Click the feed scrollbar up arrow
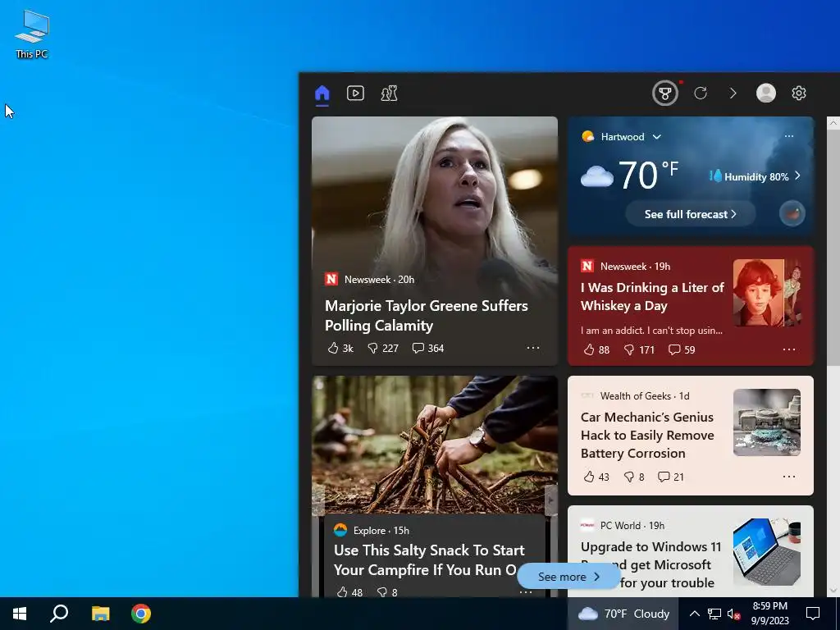Viewport: 840px width, 630px height. [833, 123]
